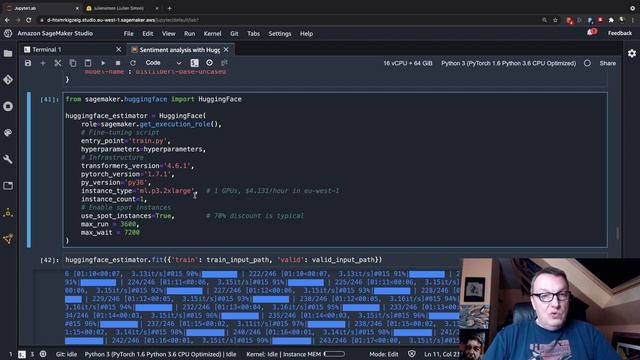Open the Commands palette sidebar icon
Viewport: 640px width, 360px height.
click(8, 133)
